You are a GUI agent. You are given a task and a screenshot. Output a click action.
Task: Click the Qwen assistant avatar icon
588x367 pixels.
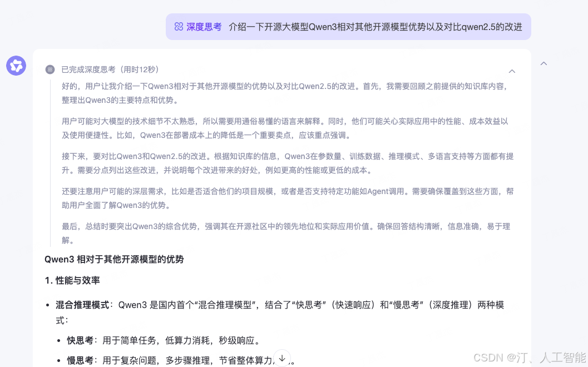tap(16, 66)
